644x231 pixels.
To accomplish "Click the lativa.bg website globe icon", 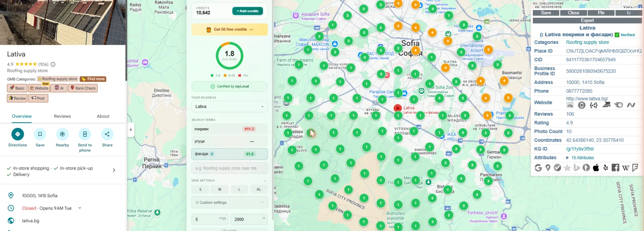I will click(11, 221).
